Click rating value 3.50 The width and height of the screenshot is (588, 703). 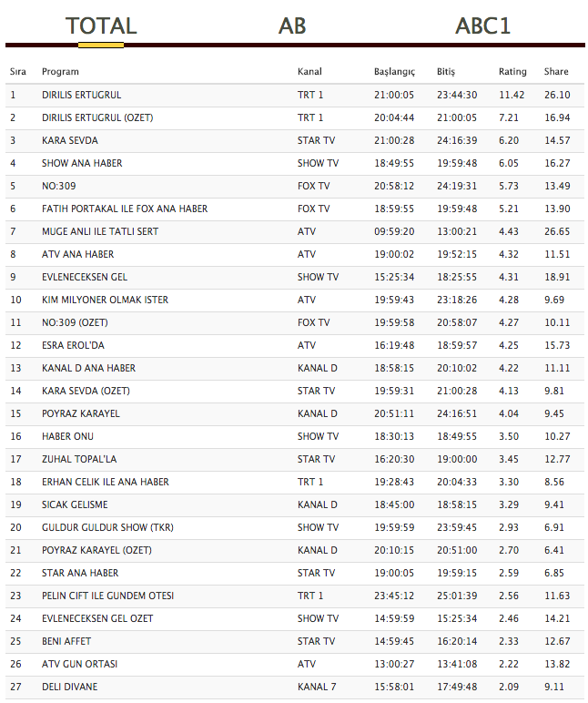(x=509, y=437)
